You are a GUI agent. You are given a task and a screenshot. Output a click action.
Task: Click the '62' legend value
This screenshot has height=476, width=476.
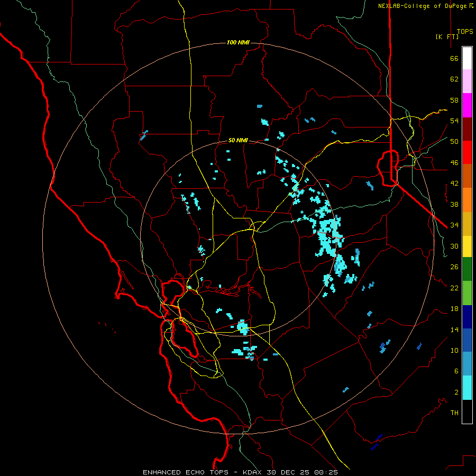tap(454, 79)
